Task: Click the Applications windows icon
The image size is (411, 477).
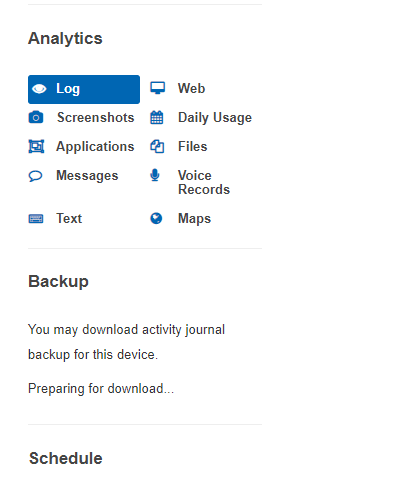Action: (36, 146)
